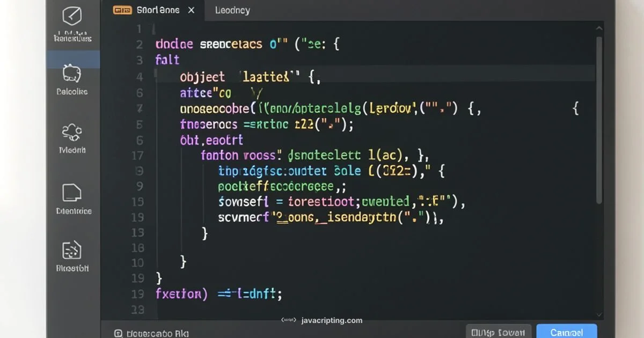Toggle line 4 highlight in the gutter
The height and width of the screenshot is (338, 644).
[139, 76]
